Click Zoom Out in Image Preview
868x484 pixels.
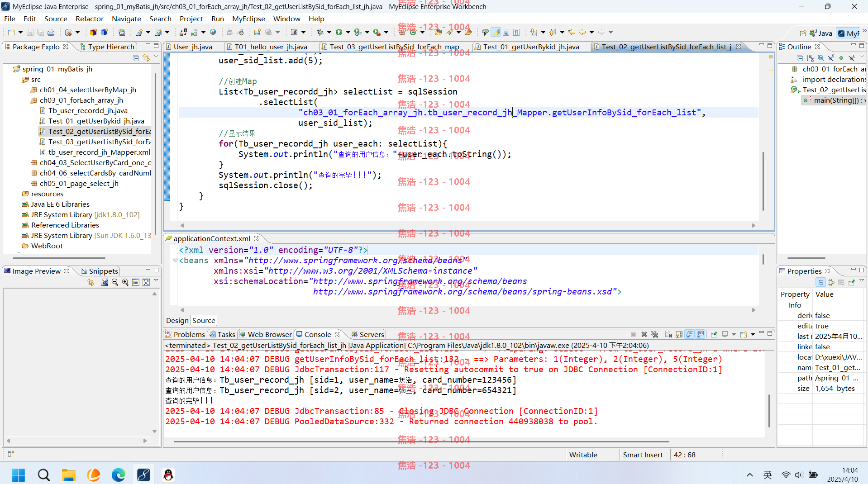coord(115,282)
